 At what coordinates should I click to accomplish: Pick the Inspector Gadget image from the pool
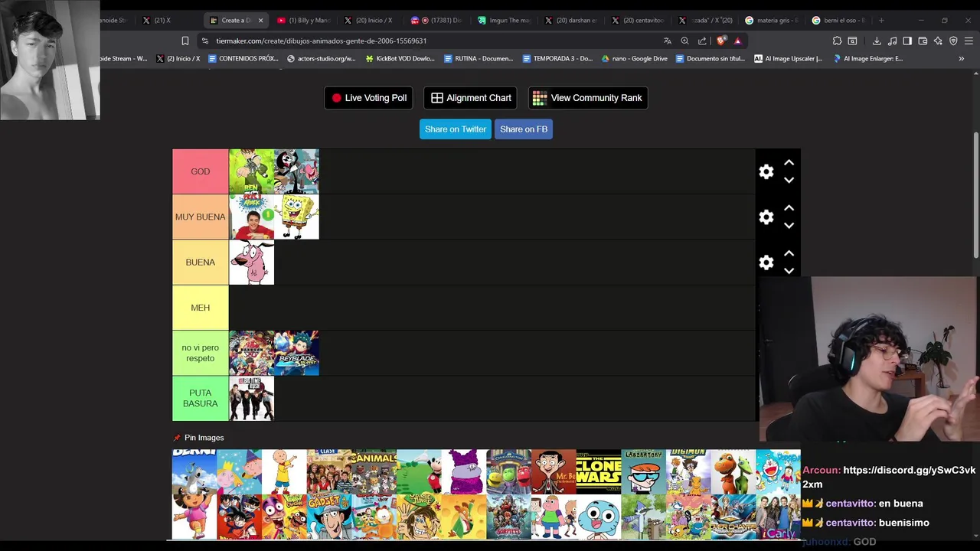329,517
